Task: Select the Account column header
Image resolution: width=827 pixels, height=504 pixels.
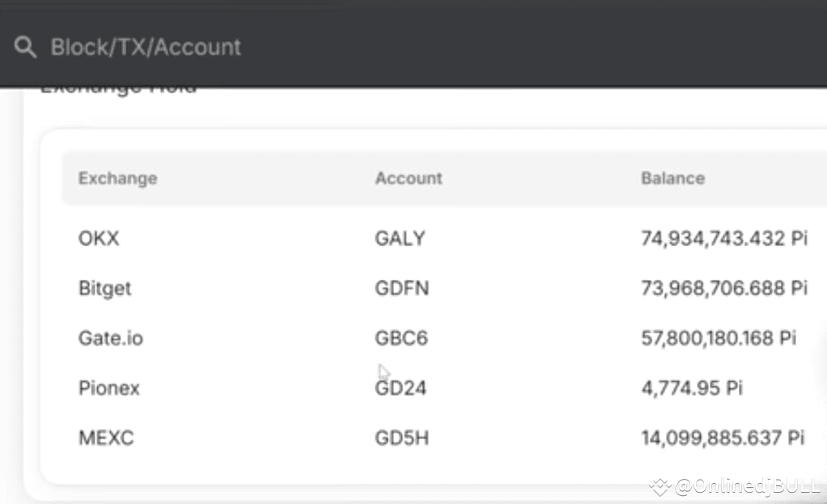Action: (x=408, y=178)
